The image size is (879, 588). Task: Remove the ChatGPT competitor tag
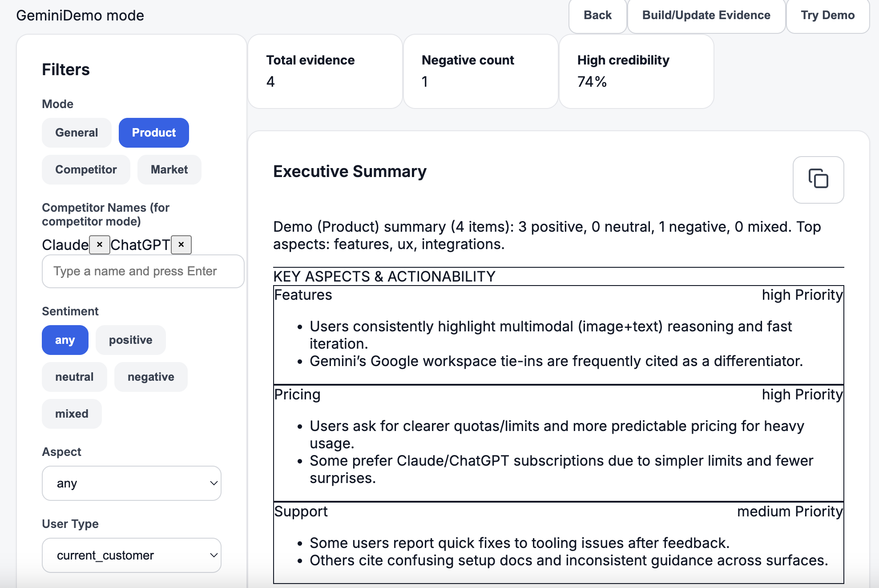point(181,245)
